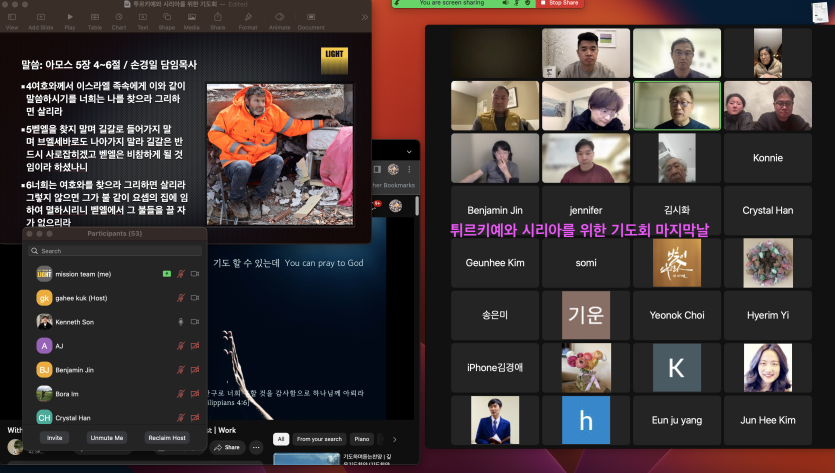Show more YouTube chips with arrow
This screenshot has height=473, width=835.
(x=394, y=439)
